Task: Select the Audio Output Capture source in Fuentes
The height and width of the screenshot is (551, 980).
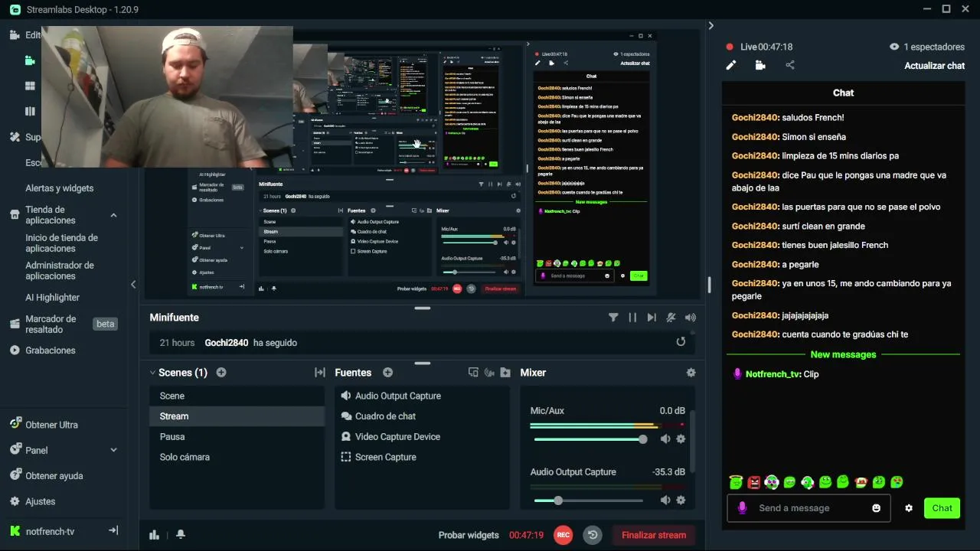Action: [422, 396]
